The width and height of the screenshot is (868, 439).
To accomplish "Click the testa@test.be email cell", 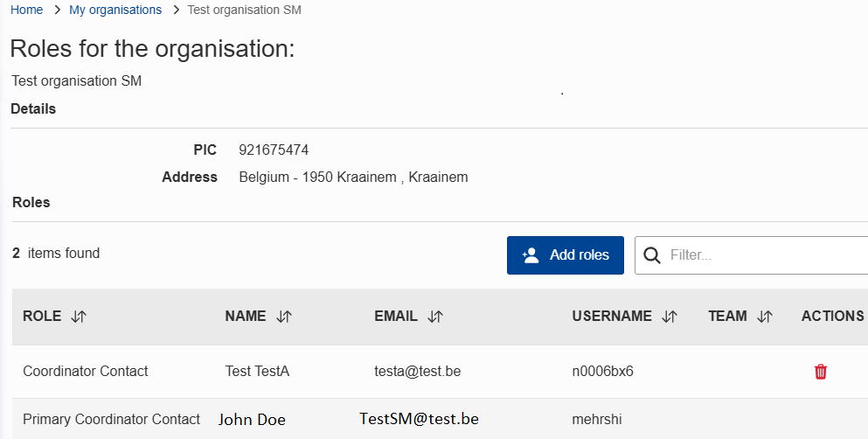I will 417,372.
